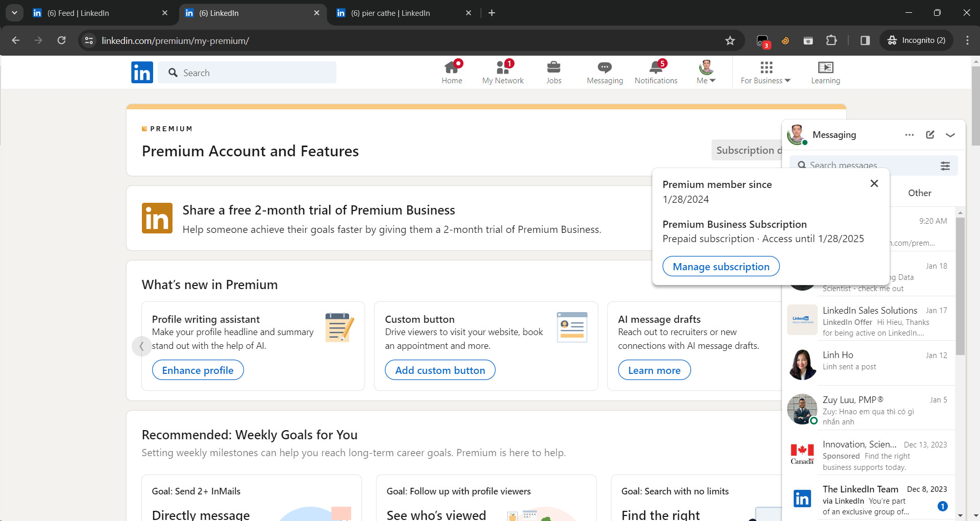Click Share a free 2-month trial heading
This screenshot has height=521, width=980.
tap(318, 210)
